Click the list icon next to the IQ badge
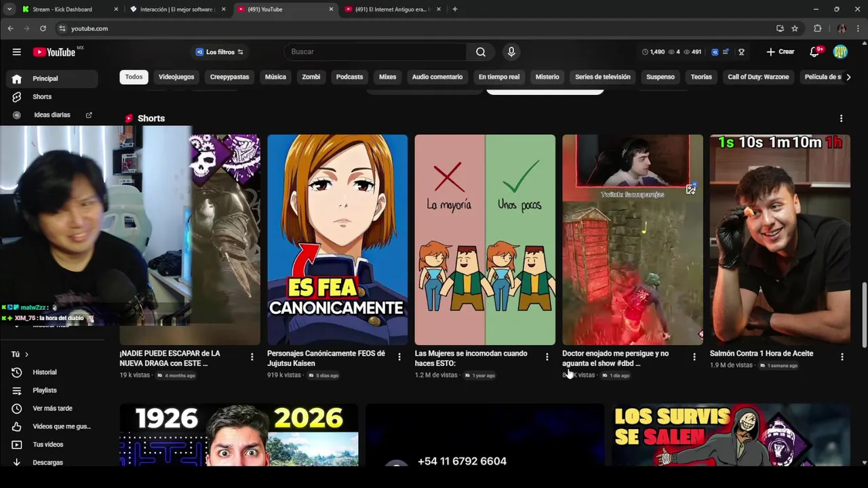 (726, 52)
